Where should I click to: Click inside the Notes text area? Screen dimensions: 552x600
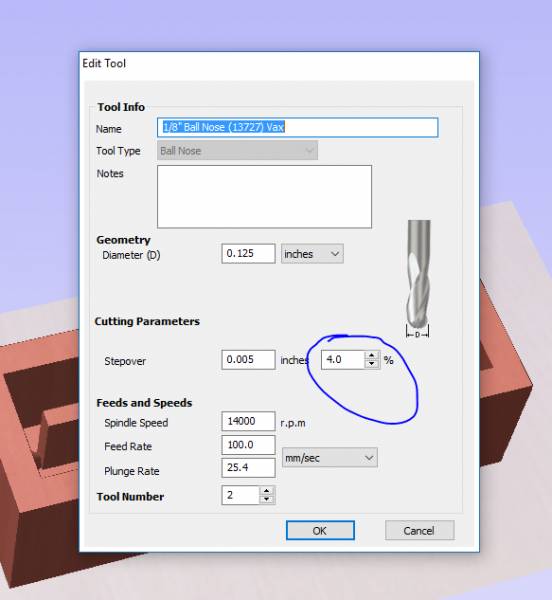[x=264, y=197]
